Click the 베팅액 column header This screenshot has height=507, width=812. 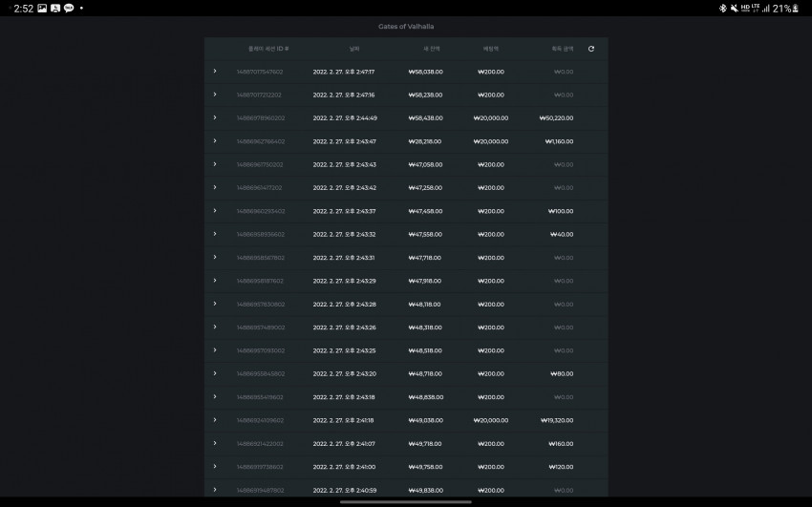point(490,49)
